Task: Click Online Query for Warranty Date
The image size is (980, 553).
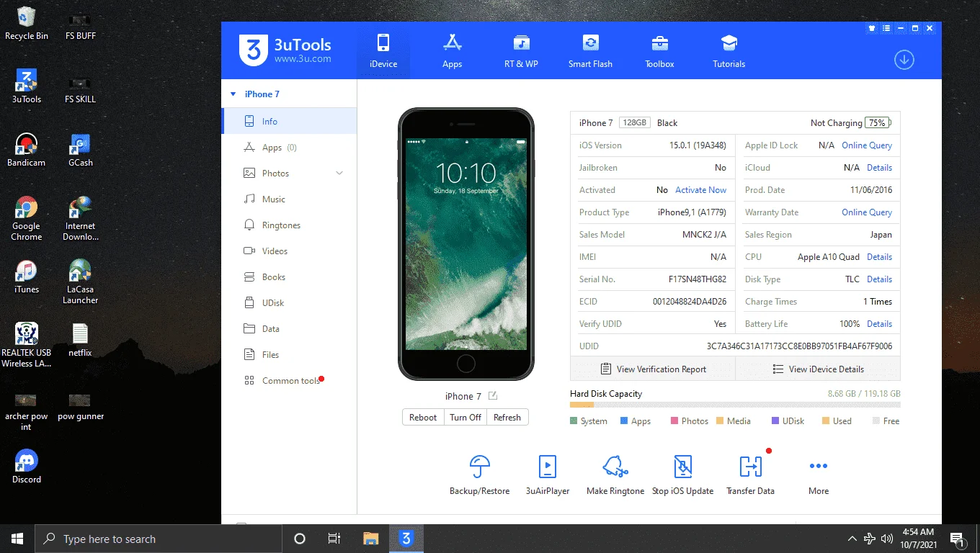Action: 867,212
